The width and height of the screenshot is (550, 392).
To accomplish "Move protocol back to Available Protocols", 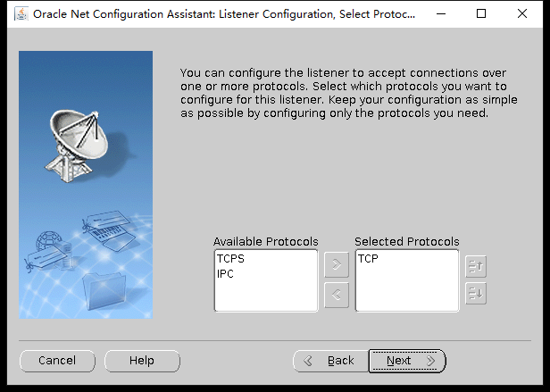I will point(337,295).
